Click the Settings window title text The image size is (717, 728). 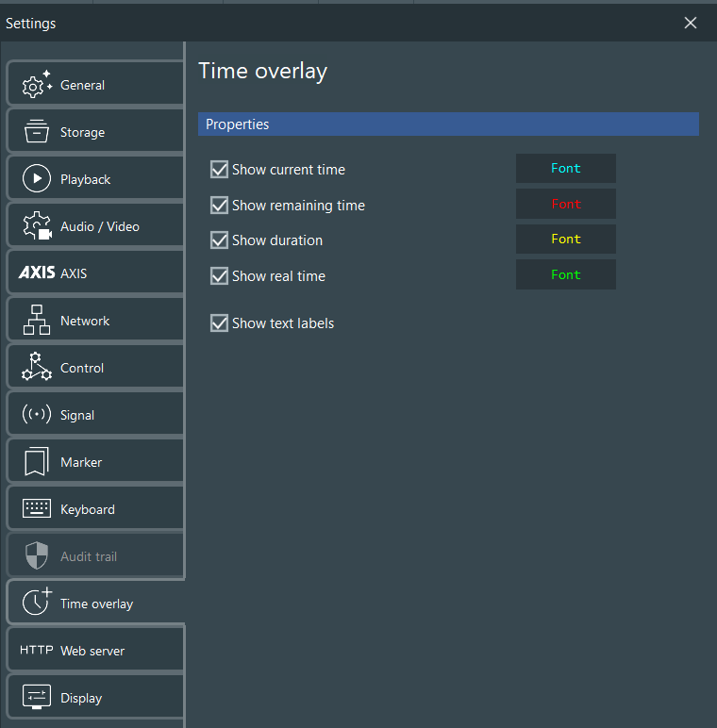[x=30, y=24]
